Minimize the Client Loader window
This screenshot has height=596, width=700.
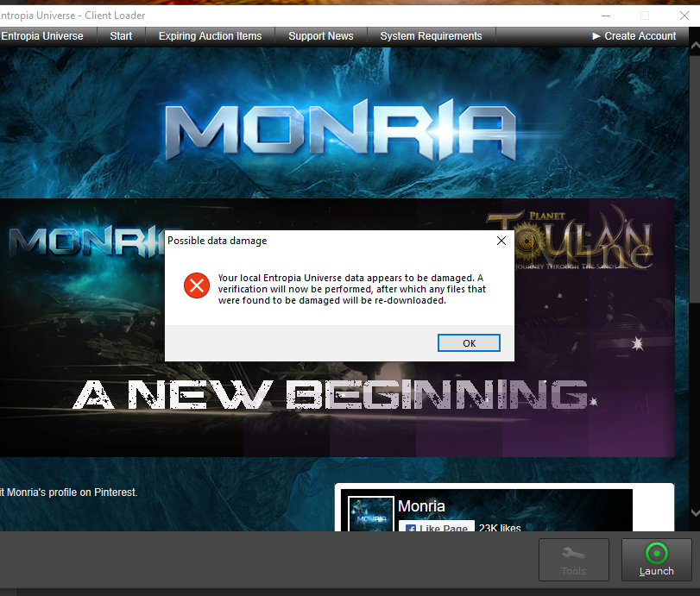[606, 16]
